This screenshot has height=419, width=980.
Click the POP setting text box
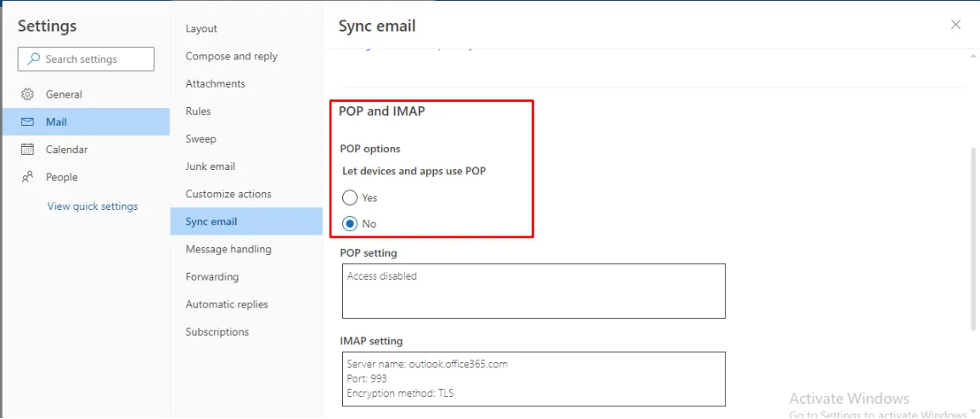pyautogui.click(x=534, y=291)
